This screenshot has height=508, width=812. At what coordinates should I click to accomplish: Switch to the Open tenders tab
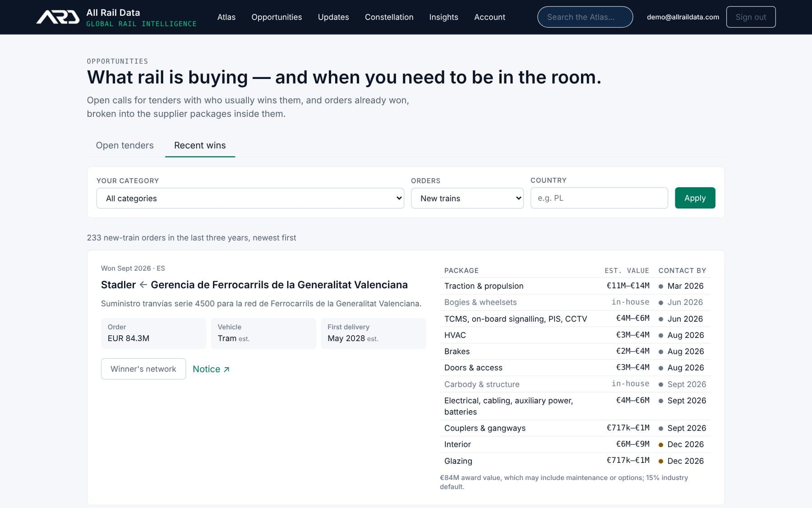[125, 145]
